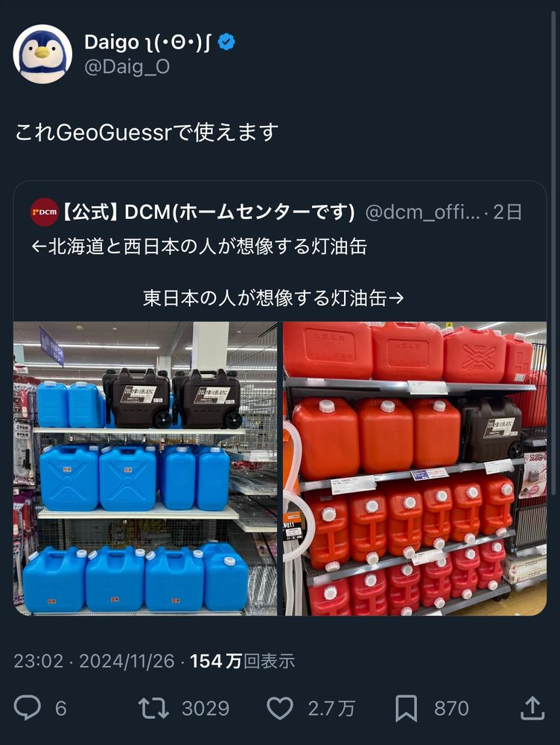The image size is (560, 745).
Task: Open the @dcm_offi... handle in the quoted post
Action: pyautogui.click(x=423, y=212)
